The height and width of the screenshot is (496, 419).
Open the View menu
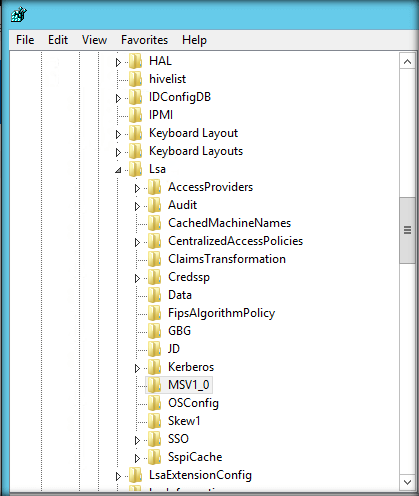coord(94,40)
